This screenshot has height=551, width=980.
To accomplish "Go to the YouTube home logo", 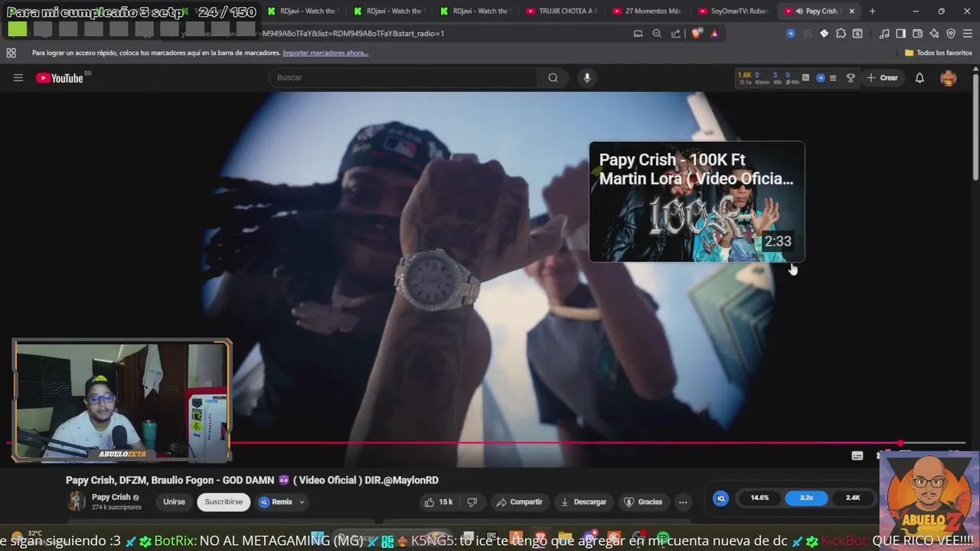I will click(x=60, y=78).
